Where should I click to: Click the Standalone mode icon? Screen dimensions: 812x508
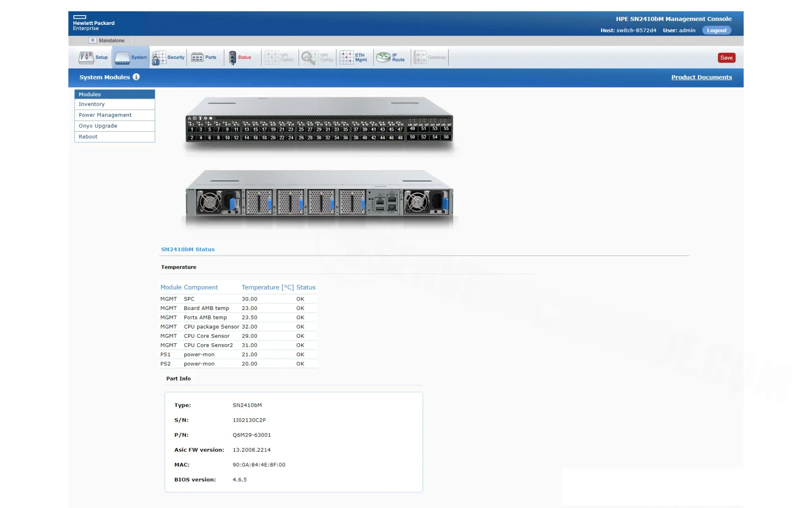click(x=93, y=40)
